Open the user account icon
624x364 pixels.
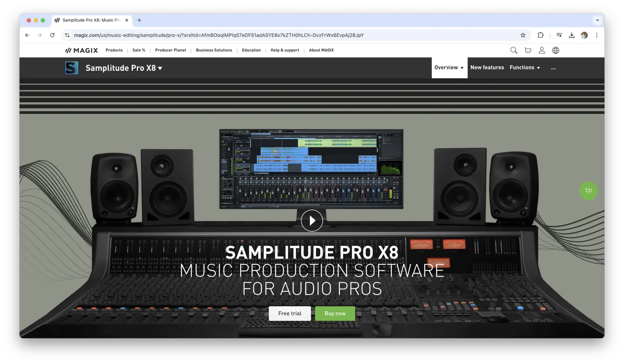542,50
